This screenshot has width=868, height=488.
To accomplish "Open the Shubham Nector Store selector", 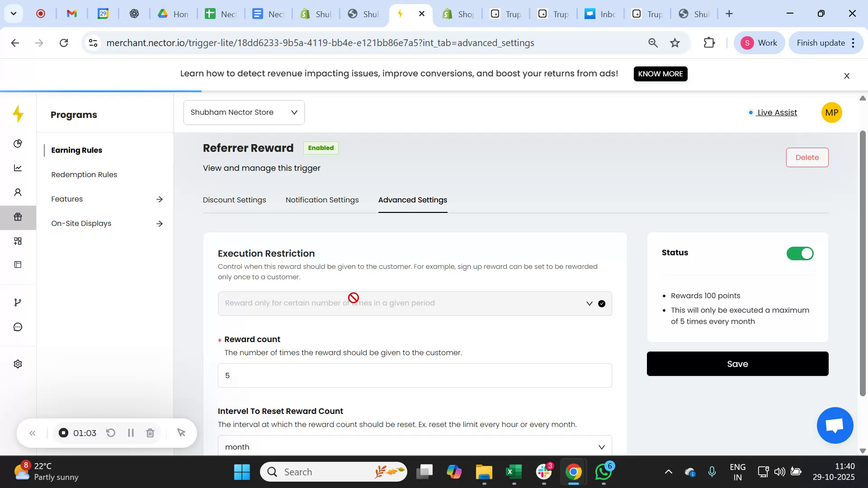I will point(244,112).
